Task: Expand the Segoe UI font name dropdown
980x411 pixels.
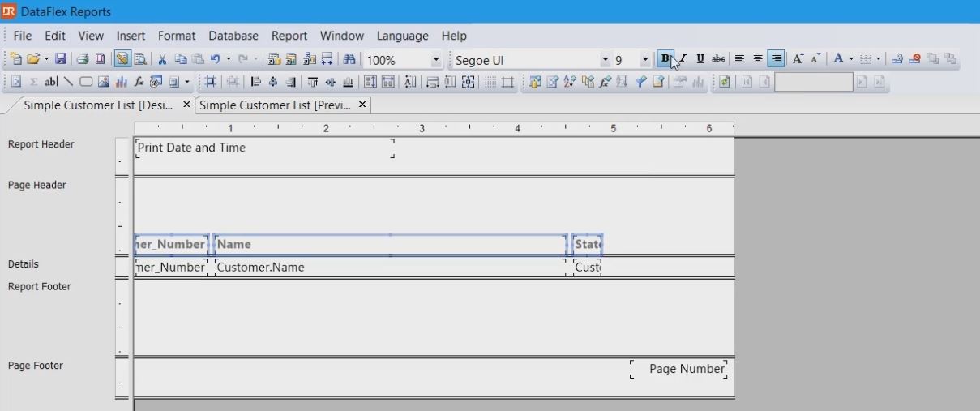Action: (x=605, y=60)
